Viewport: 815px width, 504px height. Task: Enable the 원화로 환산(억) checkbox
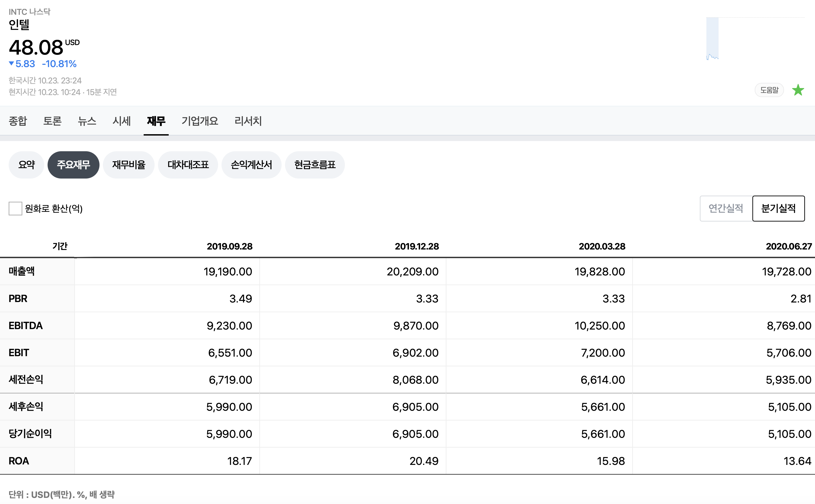15,208
